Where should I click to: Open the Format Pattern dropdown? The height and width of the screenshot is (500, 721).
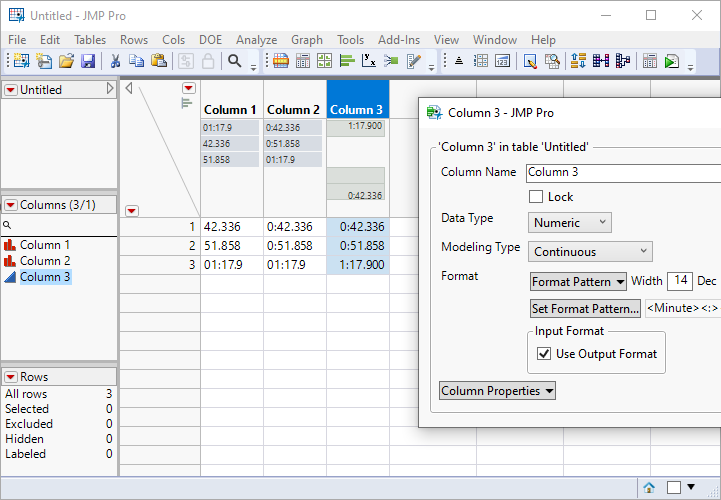coord(578,282)
